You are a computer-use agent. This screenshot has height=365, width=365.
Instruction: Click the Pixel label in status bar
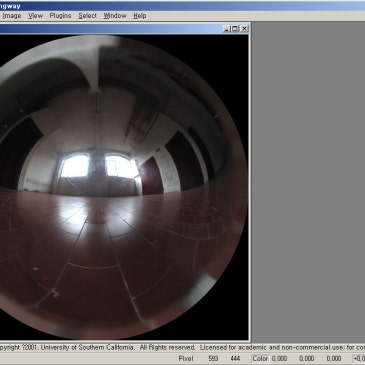[x=186, y=359]
